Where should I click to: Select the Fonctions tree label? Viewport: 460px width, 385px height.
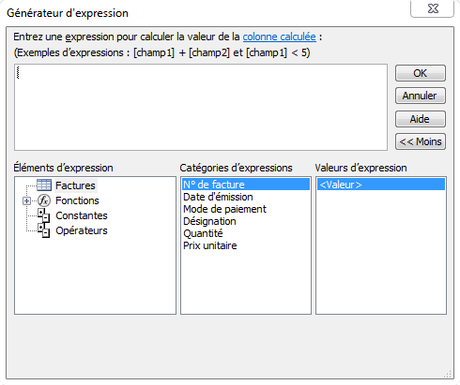[x=77, y=200]
